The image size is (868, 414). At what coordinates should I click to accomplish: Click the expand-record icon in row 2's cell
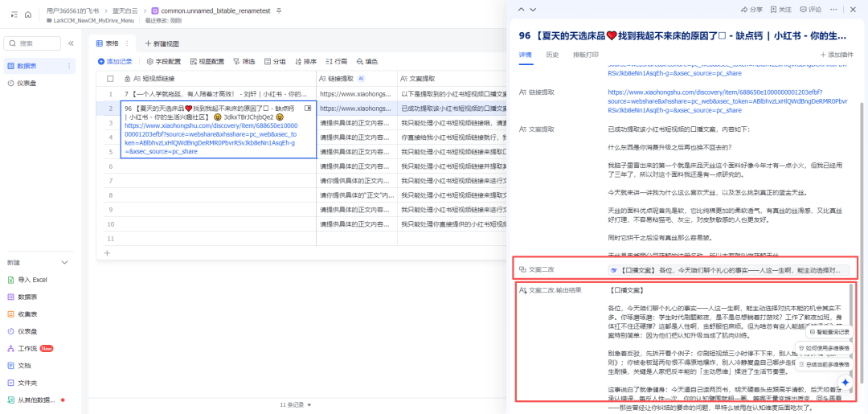pos(308,108)
